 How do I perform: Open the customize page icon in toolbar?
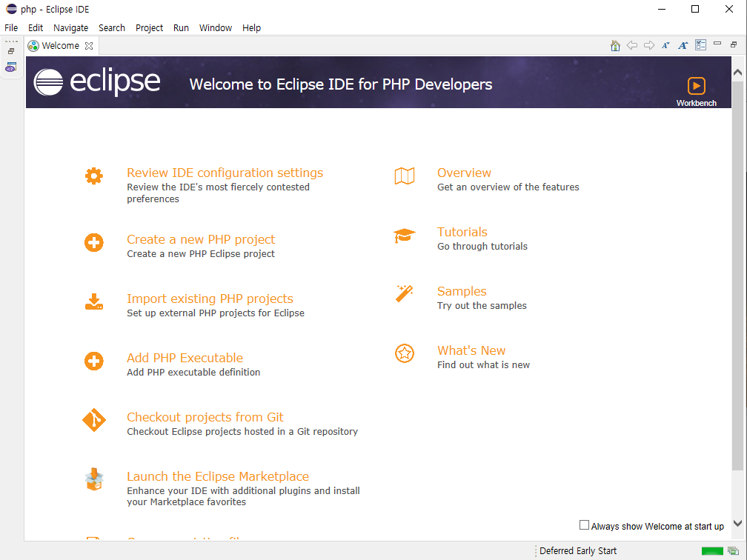click(700, 44)
